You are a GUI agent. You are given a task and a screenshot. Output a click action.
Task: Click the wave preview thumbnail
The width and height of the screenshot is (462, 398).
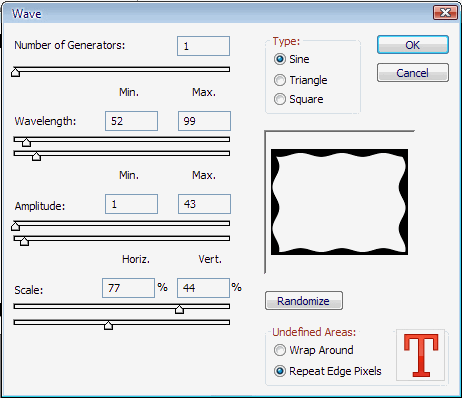coord(339,202)
